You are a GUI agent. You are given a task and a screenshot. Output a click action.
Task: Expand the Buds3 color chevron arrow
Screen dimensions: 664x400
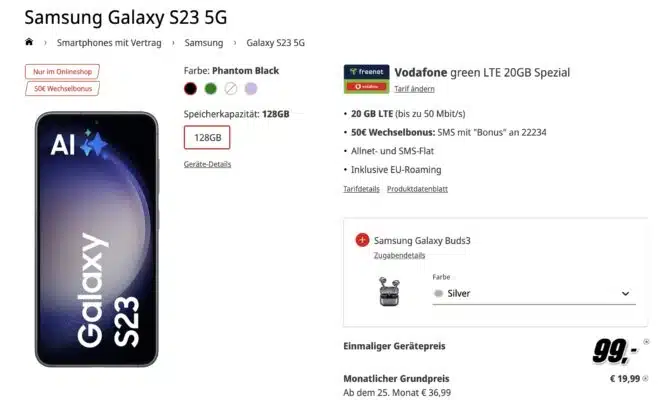(625, 293)
